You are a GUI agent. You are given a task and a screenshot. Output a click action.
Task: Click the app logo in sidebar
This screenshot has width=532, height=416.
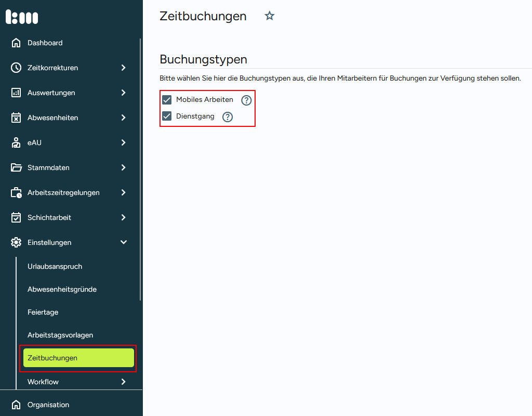coord(22,17)
